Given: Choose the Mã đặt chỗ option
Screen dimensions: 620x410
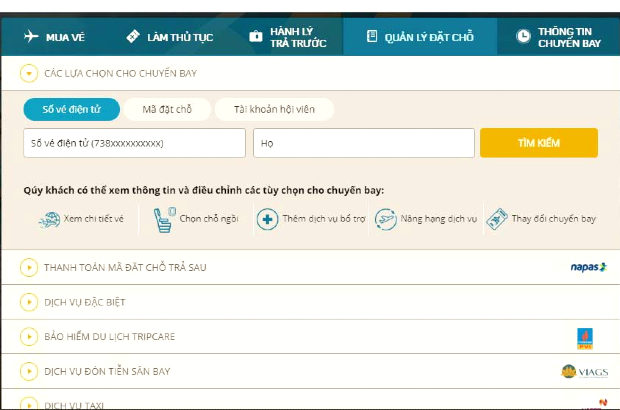Looking at the screenshot, I should tap(167, 109).
